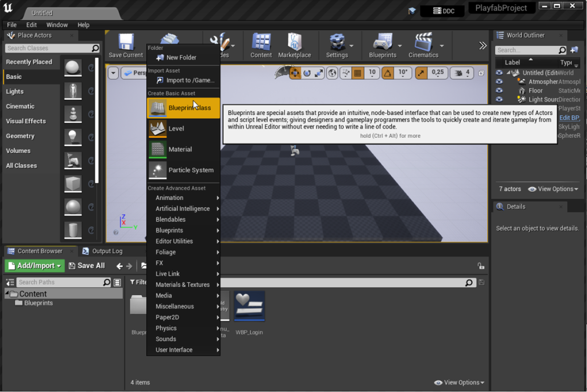587x392 pixels.
Task: Open the View Options dropdown in World Outliner
Action: [x=553, y=189]
